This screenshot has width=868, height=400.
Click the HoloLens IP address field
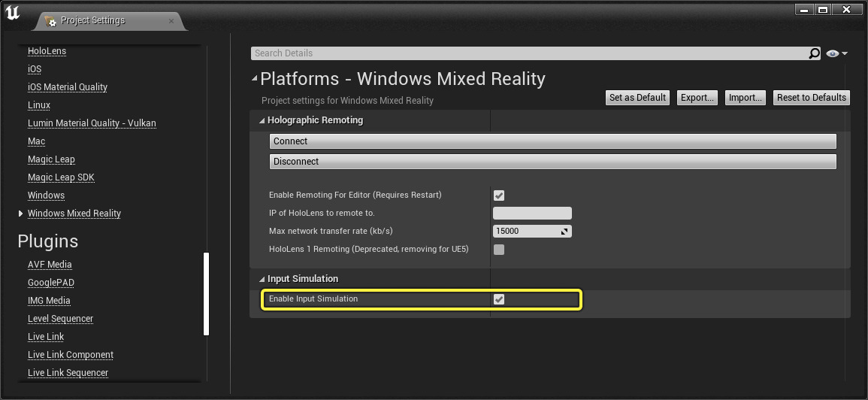tap(532, 214)
